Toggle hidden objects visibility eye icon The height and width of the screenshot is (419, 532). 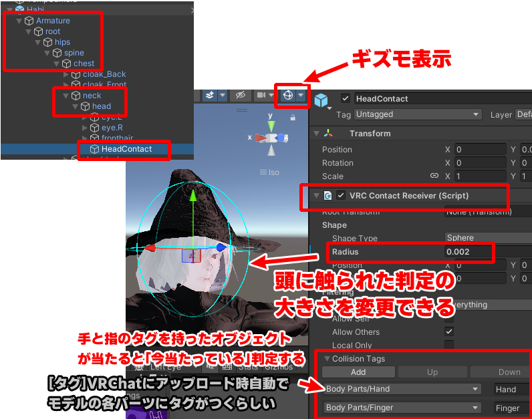(x=241, y=95)
